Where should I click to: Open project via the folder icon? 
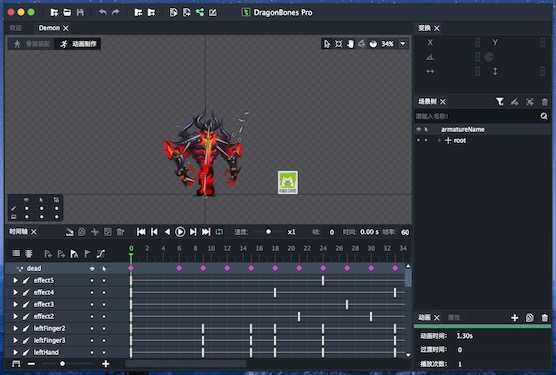point(67,12)
